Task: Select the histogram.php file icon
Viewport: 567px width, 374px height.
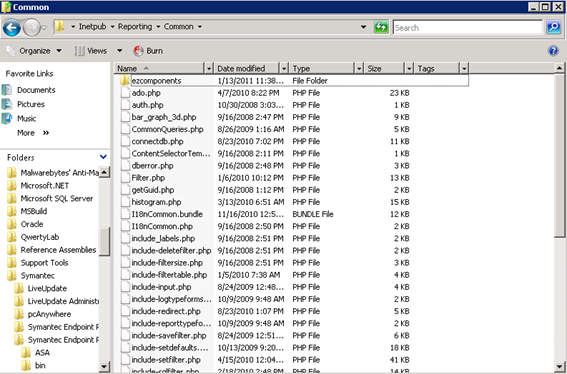Action: pos(125,202)
